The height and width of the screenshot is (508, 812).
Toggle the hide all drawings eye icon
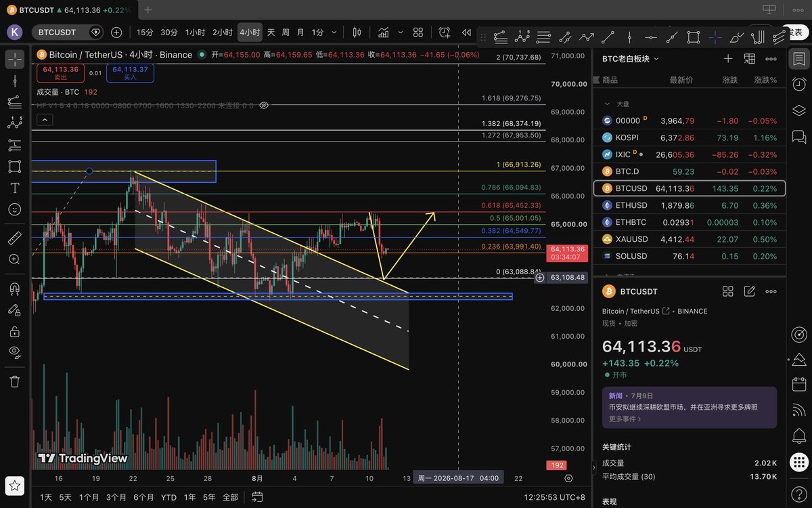[x=15, y=351]
